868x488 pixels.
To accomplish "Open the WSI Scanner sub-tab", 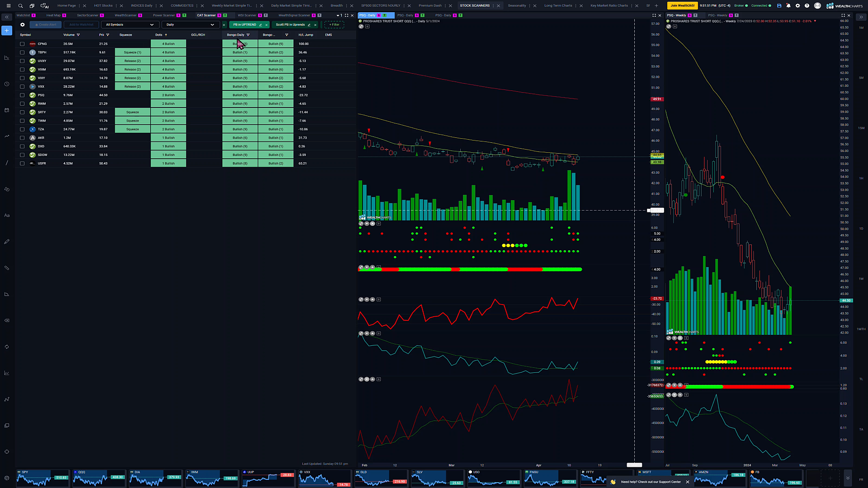I will (x=247, y=15).
